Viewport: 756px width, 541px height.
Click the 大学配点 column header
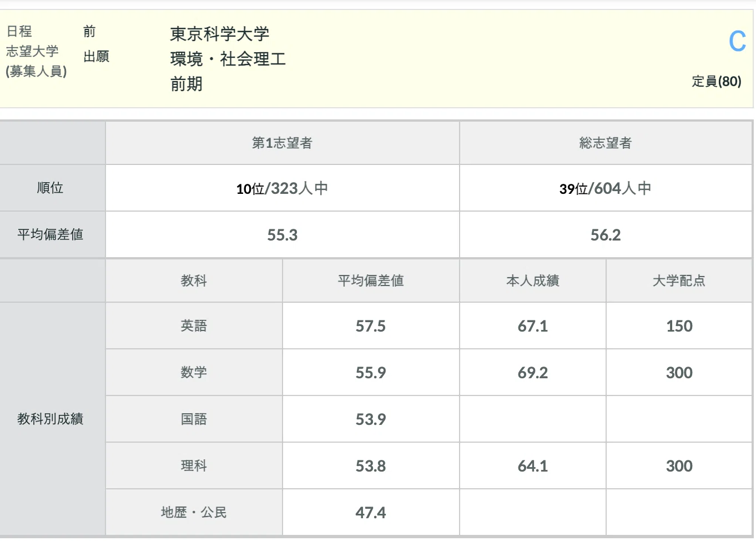point(679,281)
